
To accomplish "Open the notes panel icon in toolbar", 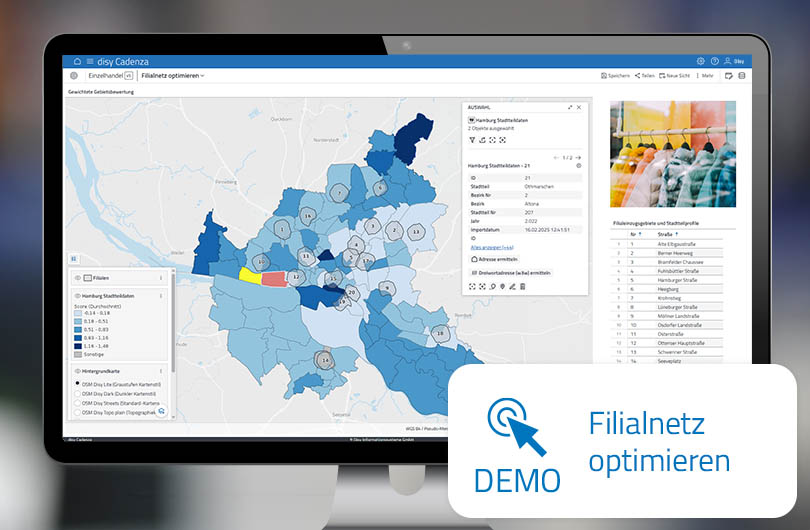I will click(728, 75).
